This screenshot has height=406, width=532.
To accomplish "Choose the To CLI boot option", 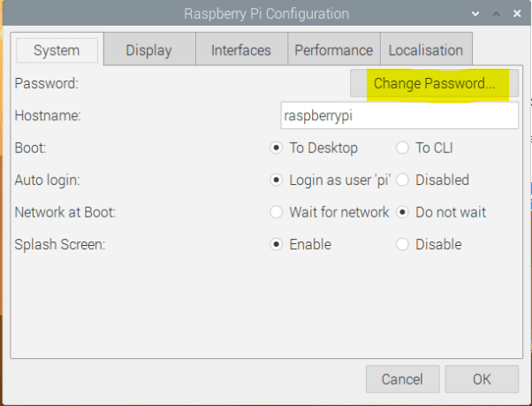I will [x=403, y=148].
